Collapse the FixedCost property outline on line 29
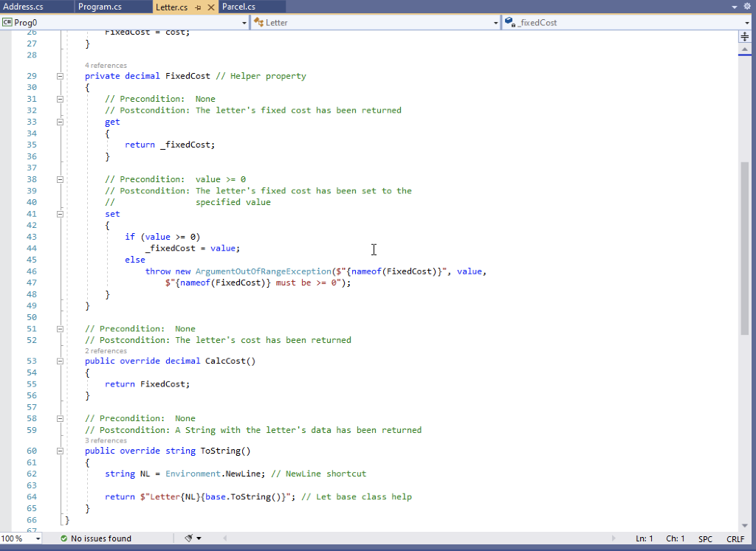This screenshot has height=551, width=756. click(x=60, y=76)
